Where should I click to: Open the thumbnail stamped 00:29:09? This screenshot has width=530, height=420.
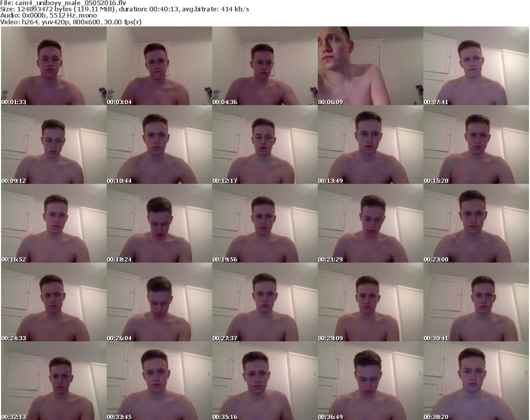(x=371, y=302)
